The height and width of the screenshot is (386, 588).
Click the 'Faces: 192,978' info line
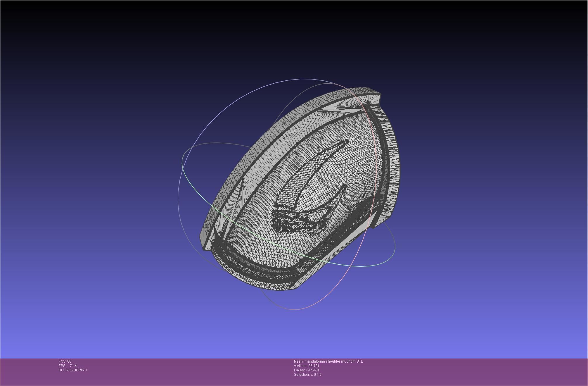click(306, 370)
